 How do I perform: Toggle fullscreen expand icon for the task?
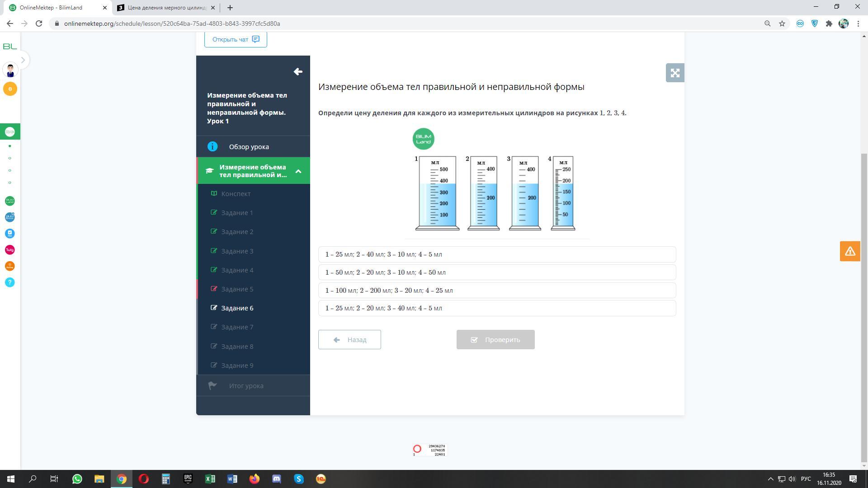(675, 73)
